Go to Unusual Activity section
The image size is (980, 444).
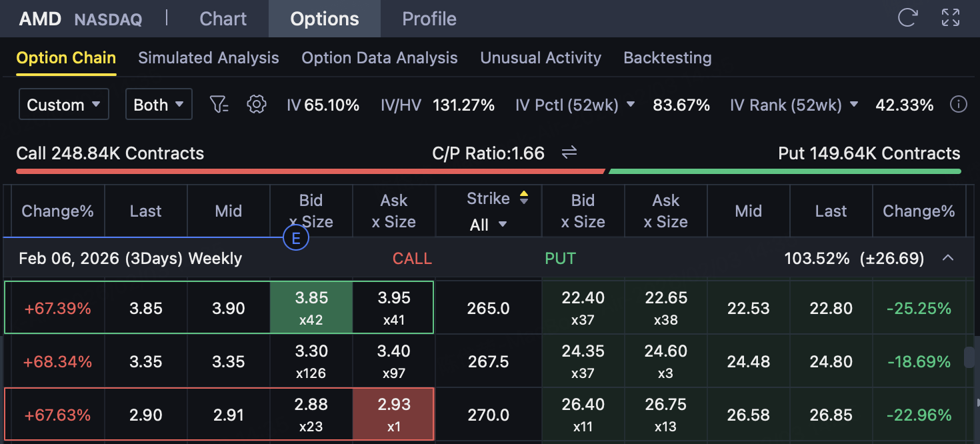[541, 58]
